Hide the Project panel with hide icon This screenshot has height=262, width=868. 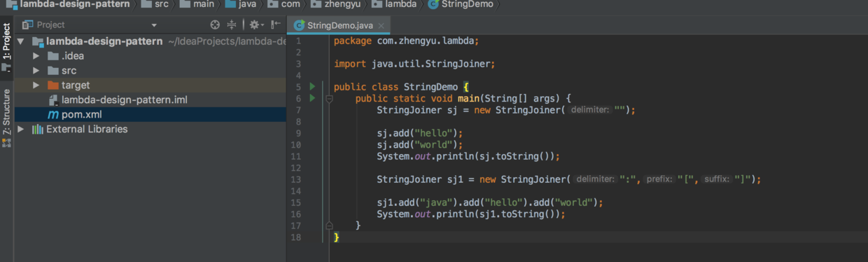pyautogui.click(x=276, y=25)
